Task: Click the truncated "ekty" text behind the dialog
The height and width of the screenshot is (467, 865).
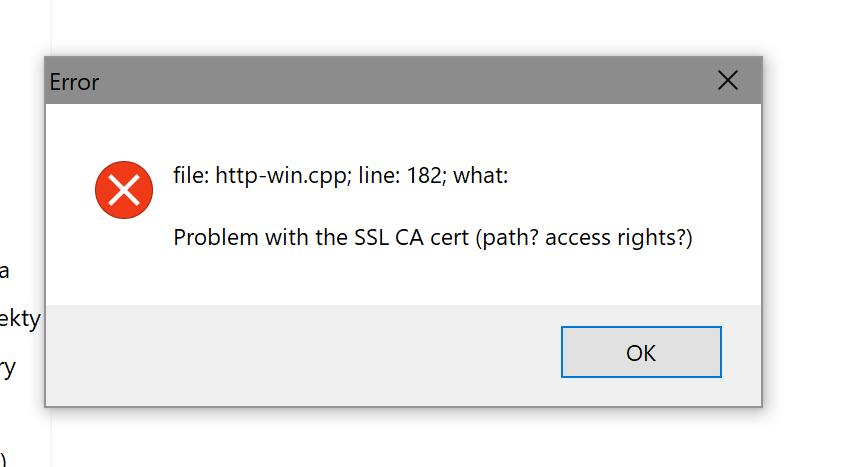Action: click(20, 319)
